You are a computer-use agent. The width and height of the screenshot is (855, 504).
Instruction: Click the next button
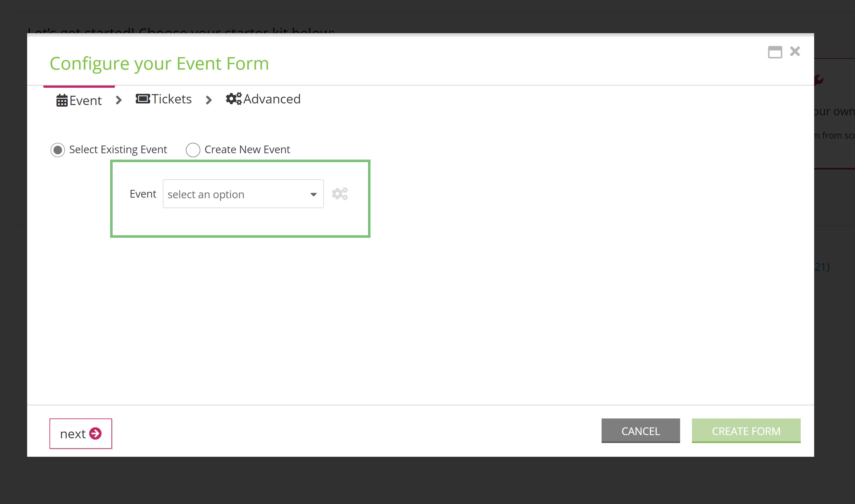click(x=81, y=434)
